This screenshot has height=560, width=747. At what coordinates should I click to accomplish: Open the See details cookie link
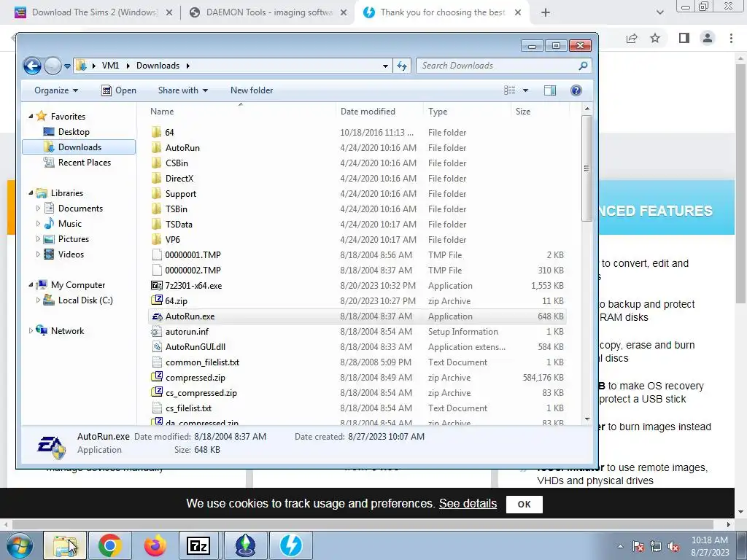468,503
